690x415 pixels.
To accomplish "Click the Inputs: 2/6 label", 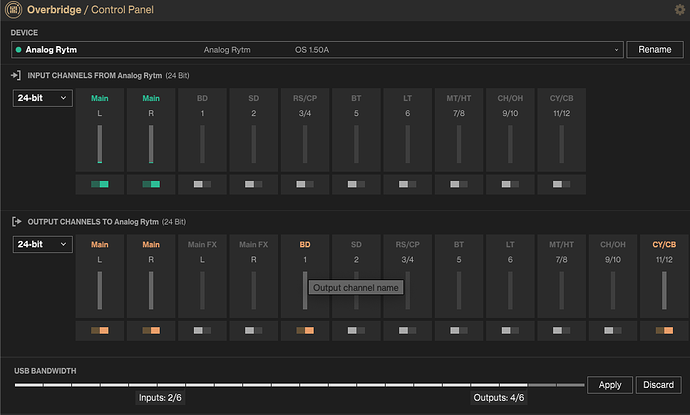I will [160, 398].
